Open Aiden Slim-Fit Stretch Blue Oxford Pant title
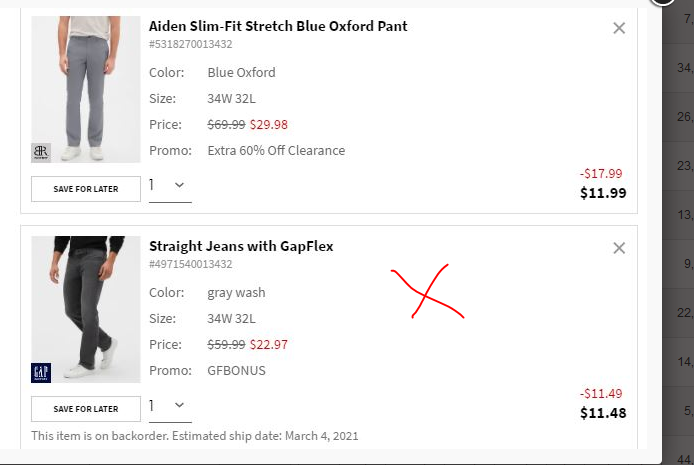Viewport: 694px width, 465px height. click(x=278, y=26)
